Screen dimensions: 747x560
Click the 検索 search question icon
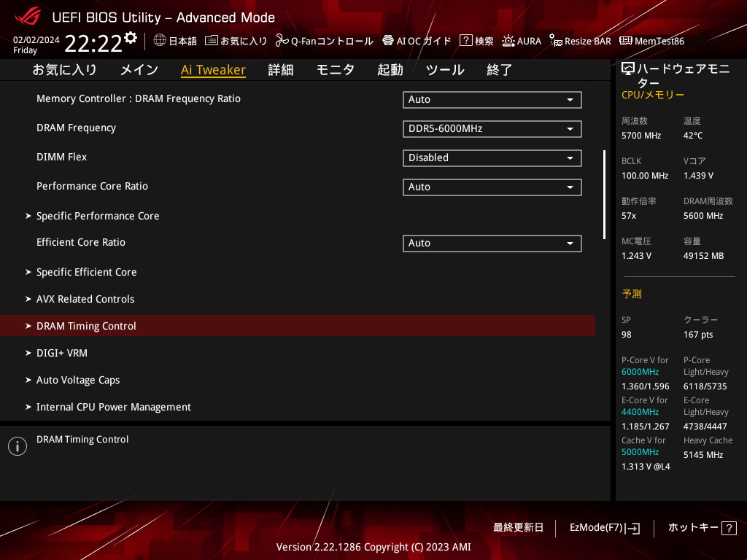click(x=465, y=41)
